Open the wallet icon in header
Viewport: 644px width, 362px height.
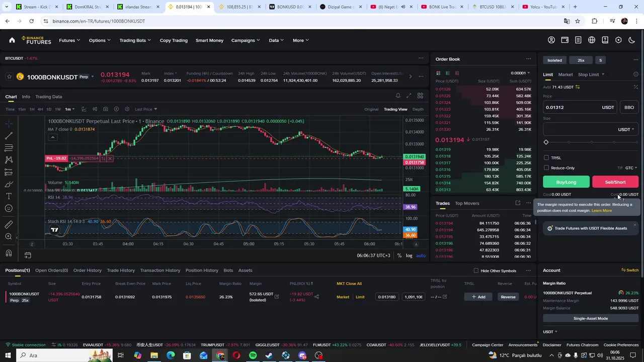pyautogui.click(x=565, y=40)
